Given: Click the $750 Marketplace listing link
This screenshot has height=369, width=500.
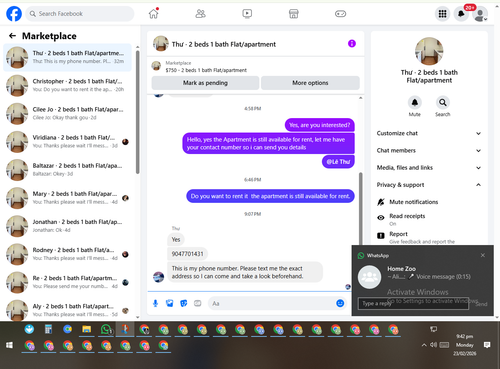Looking at the screenshot, I should (206, 70).
